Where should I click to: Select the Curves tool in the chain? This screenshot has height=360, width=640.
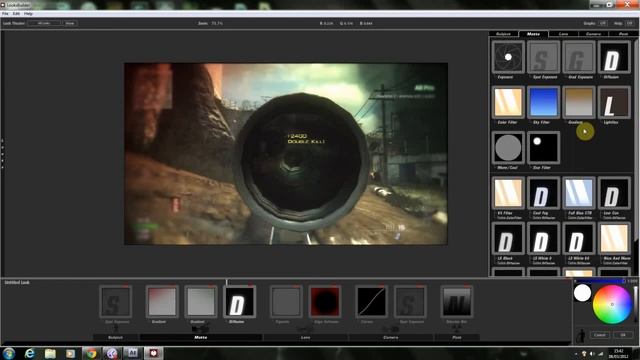pos(371,302)
